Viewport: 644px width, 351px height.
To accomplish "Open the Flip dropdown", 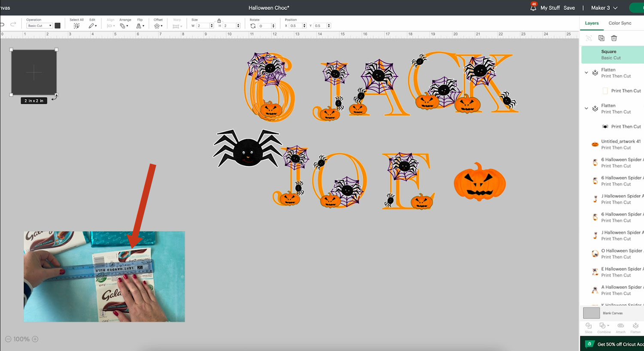I will point(140,26).
